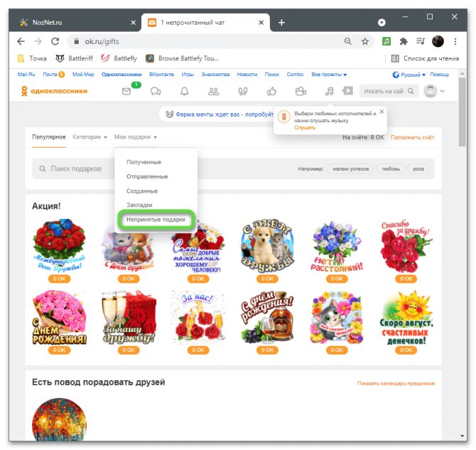Bookmark this page with the star icon
This screenshot has height=450, width=476.
[x=365, y=41]
